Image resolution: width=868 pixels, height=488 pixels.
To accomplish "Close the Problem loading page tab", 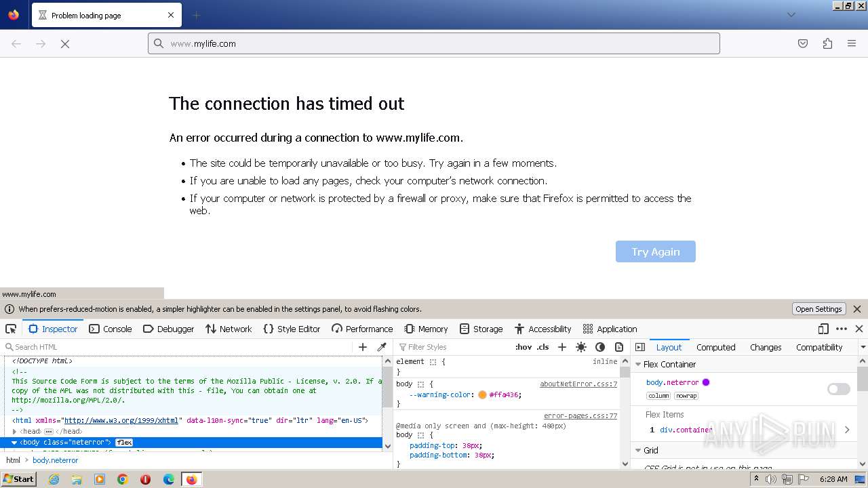I will (x=171, y=15).
